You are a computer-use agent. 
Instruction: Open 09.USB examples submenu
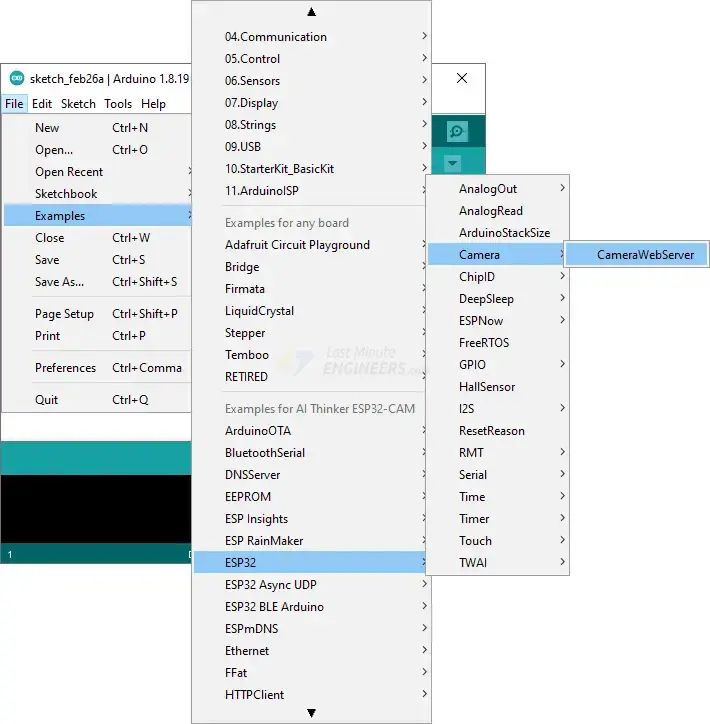click(x=312, y=147)
